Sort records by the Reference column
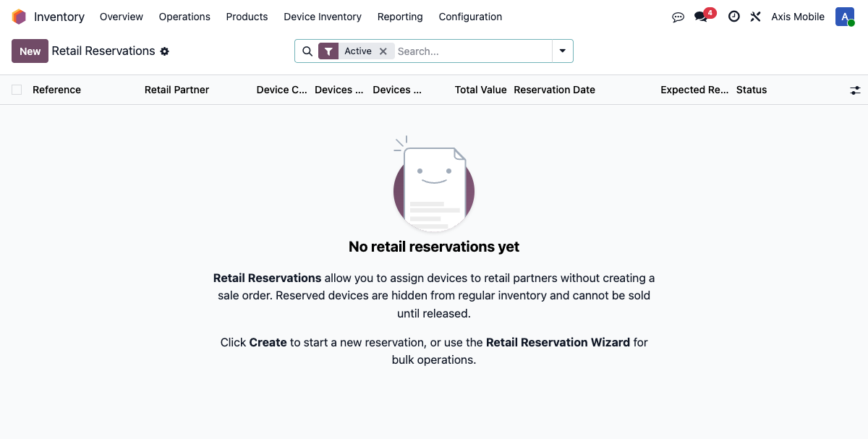This screenshot has width=868, height=439. point(56,90)
